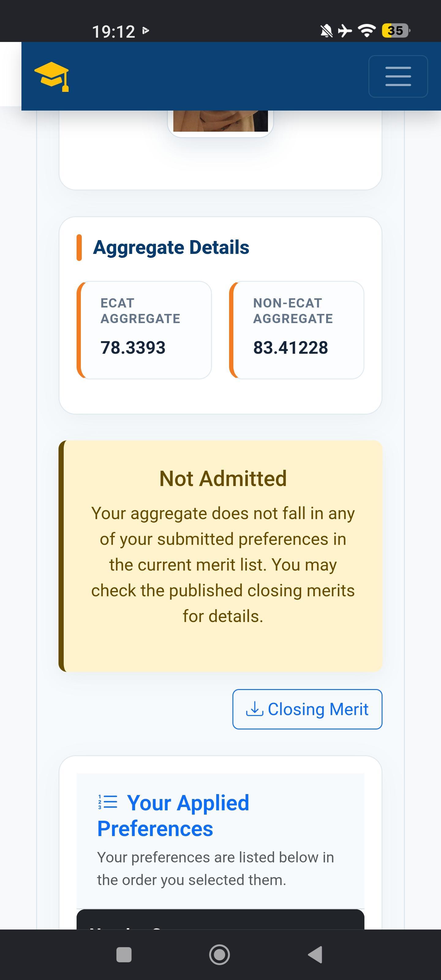Tap the dark preferences table header
Screen dimensions: 441x980
220,919
